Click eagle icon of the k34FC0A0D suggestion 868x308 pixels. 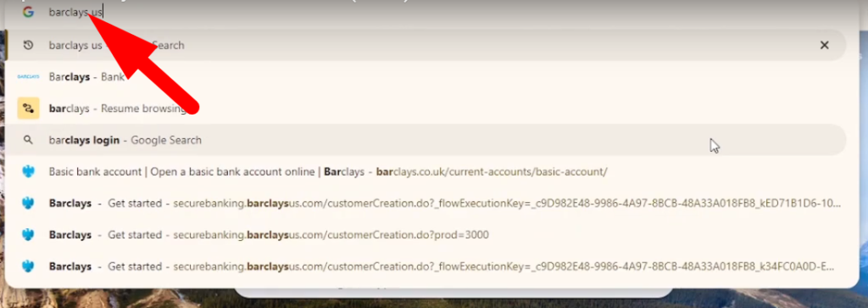(28, 266)
